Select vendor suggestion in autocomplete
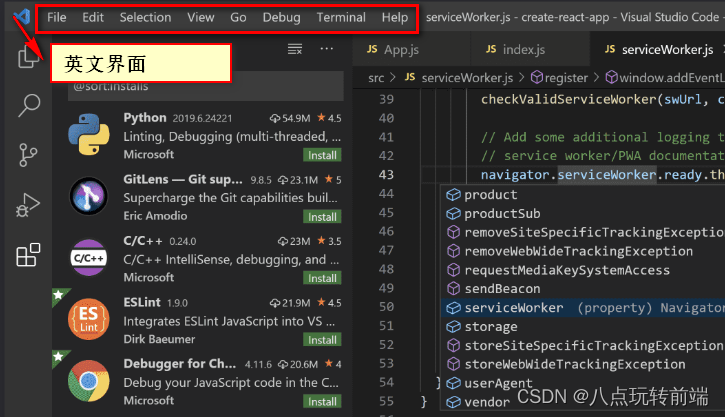Image resolution: width=725 pixels, height=417 pixels. (583, 402)
